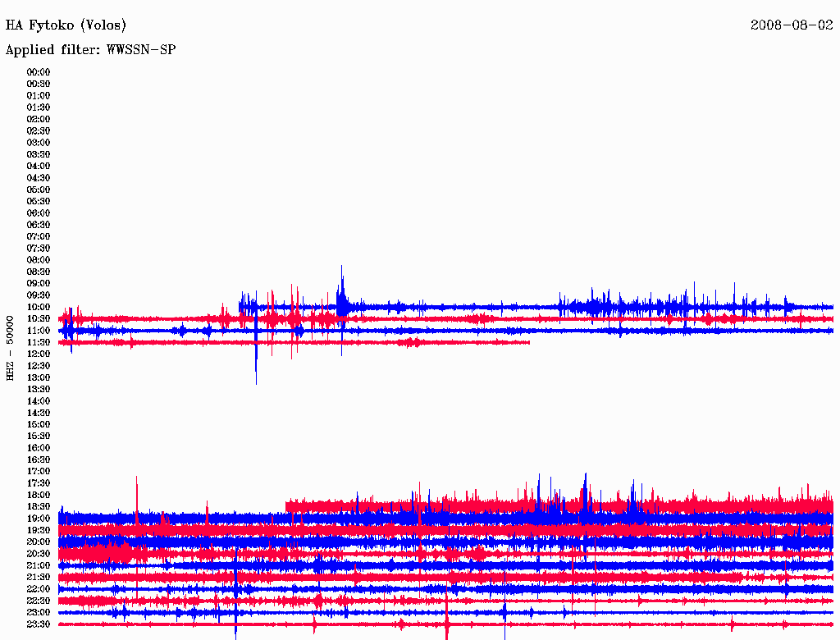Screen dimensions: 840x640
Task: Click the station title HA Fytoko (Volos)
Action: [66, 25]
